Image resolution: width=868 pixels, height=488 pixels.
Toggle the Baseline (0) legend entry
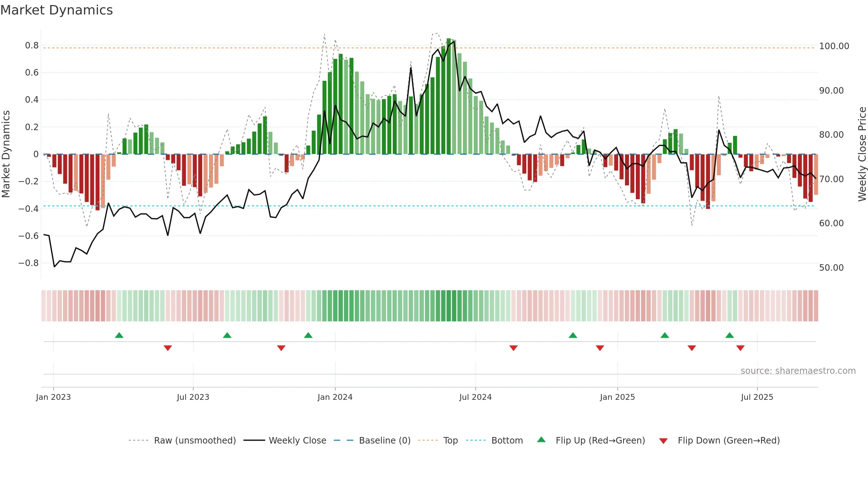[385, 440]
